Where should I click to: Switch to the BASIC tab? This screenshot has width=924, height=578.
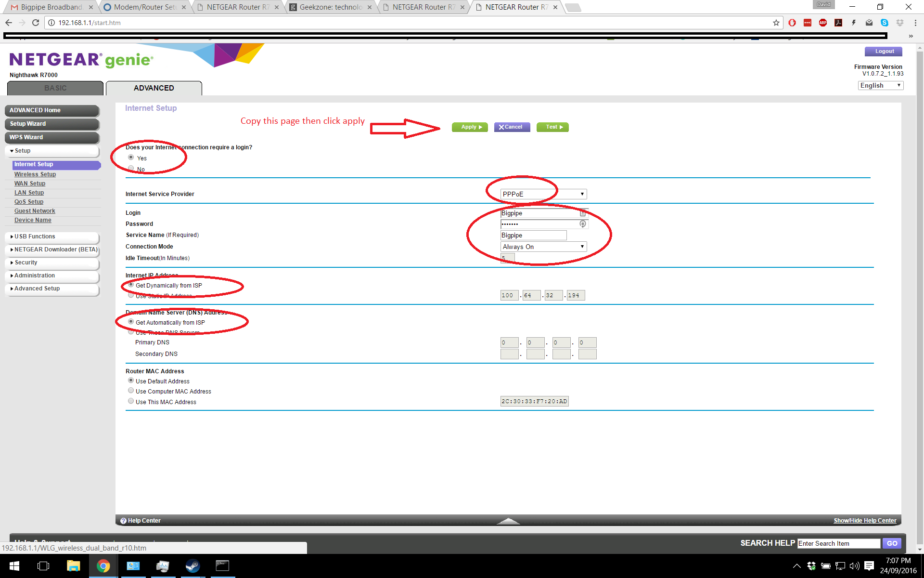pyautogui.click(x=55, y=88)
